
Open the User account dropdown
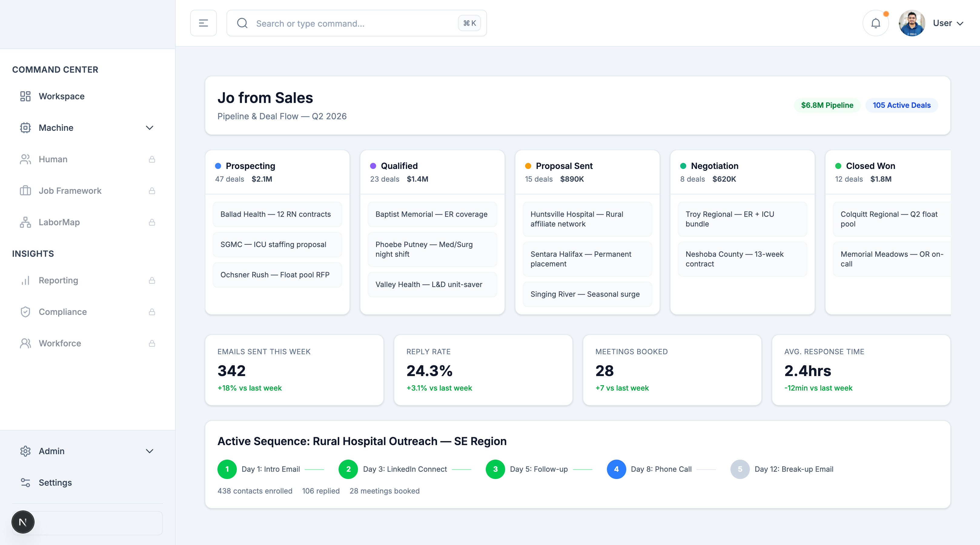[948, 23]
